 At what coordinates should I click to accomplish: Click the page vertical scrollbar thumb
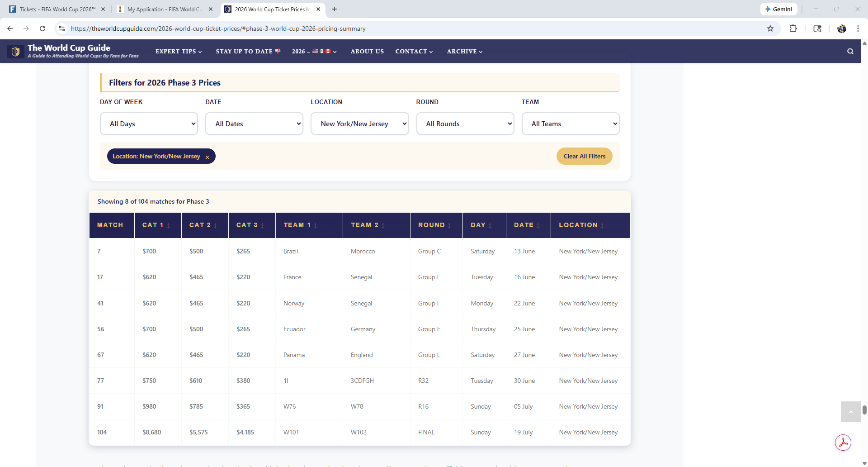(864, 410)
